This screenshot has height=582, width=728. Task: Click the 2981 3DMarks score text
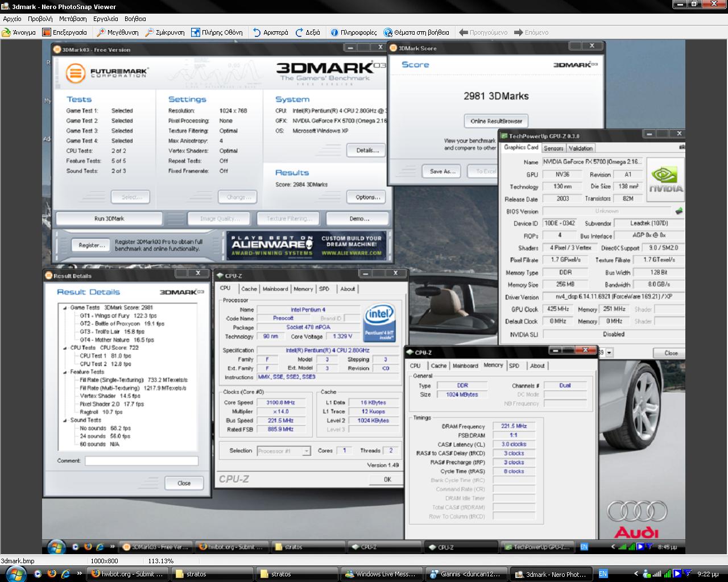pyautogui.click(x=496, y=96)
